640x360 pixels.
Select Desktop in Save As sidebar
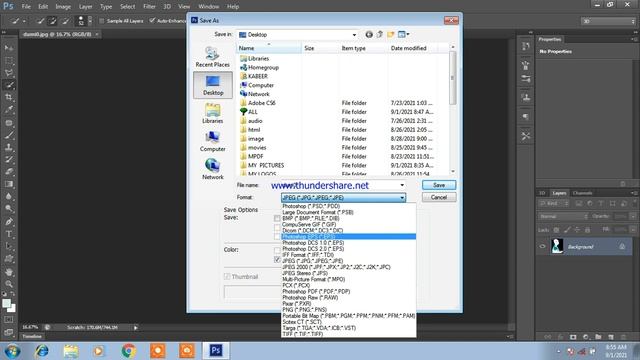pyautogui.click(x=213, y=85)
